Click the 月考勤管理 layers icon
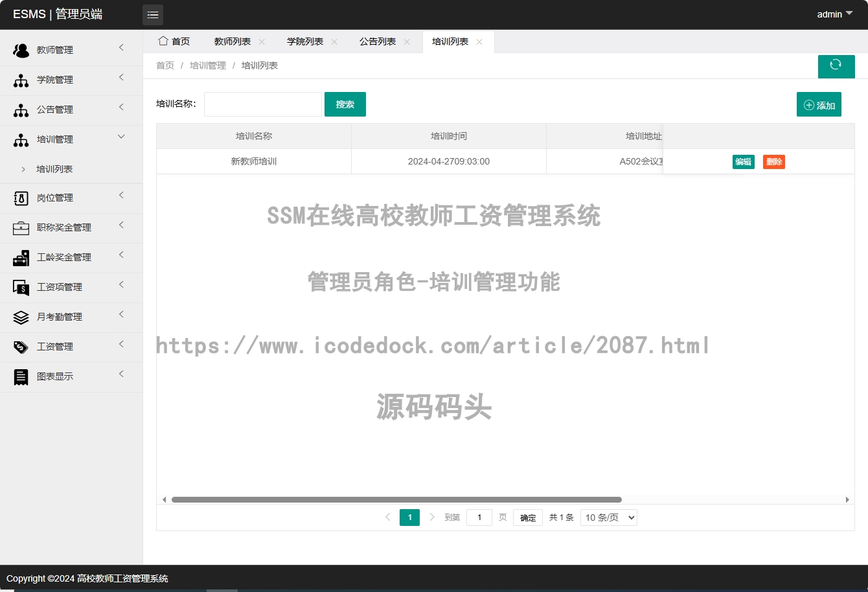This screenshot has width=868, height=592. [21, 317]
